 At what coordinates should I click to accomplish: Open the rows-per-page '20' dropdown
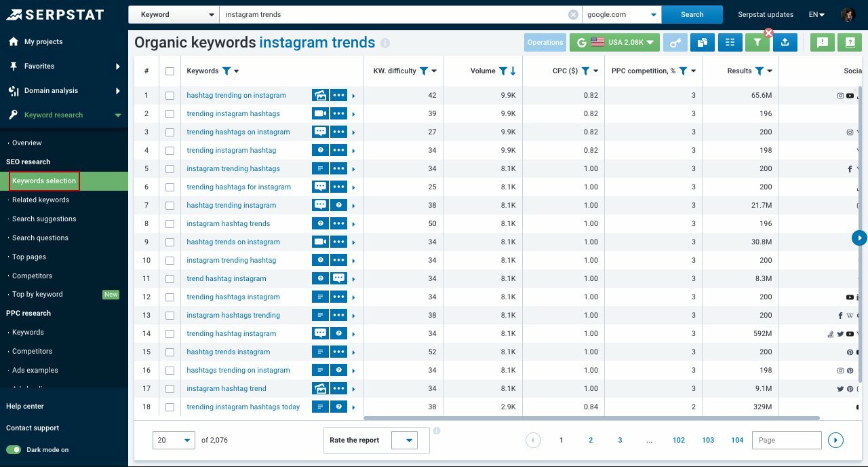point(174,440)
